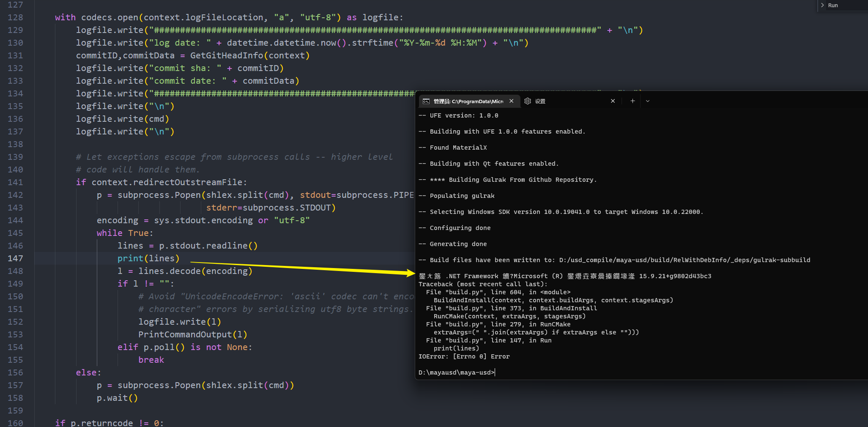Click "-- Building with Qt features enabled." line
The image size is (868, 427).
[489, 164]
